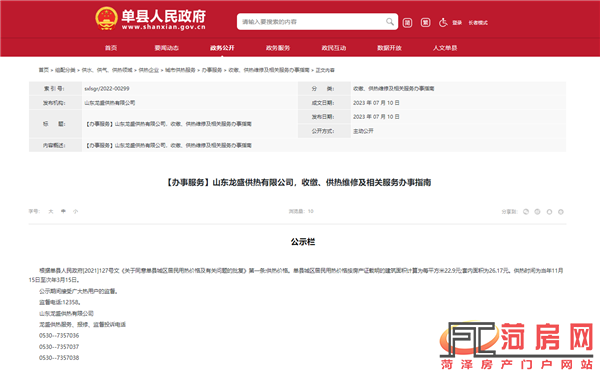Open the 要闻动态 navigation tab

pyautogui.click(x=166, y=48)
